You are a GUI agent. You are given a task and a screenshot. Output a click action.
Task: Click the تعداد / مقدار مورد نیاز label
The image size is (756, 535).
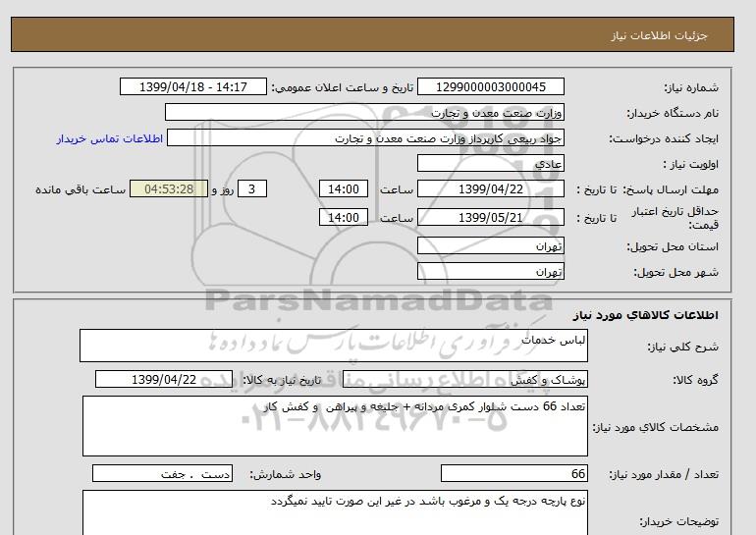[664, 474]
